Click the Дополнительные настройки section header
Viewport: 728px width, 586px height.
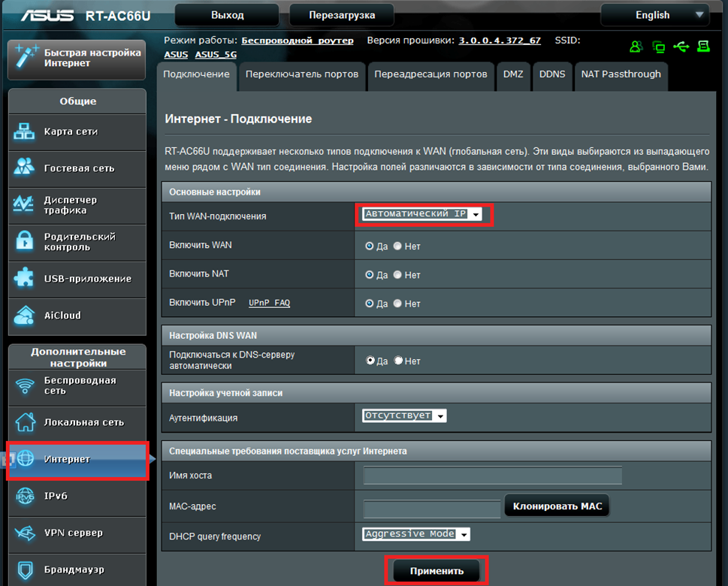click(77, 357)
